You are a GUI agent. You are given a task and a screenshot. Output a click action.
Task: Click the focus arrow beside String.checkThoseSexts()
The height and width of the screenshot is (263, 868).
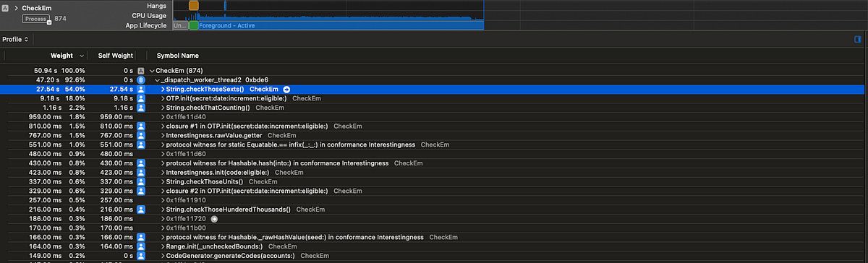(286, 89)
